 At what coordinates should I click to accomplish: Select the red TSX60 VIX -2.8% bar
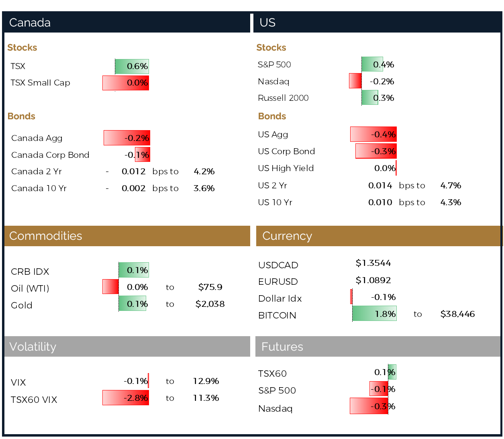(x=126, y=398)
